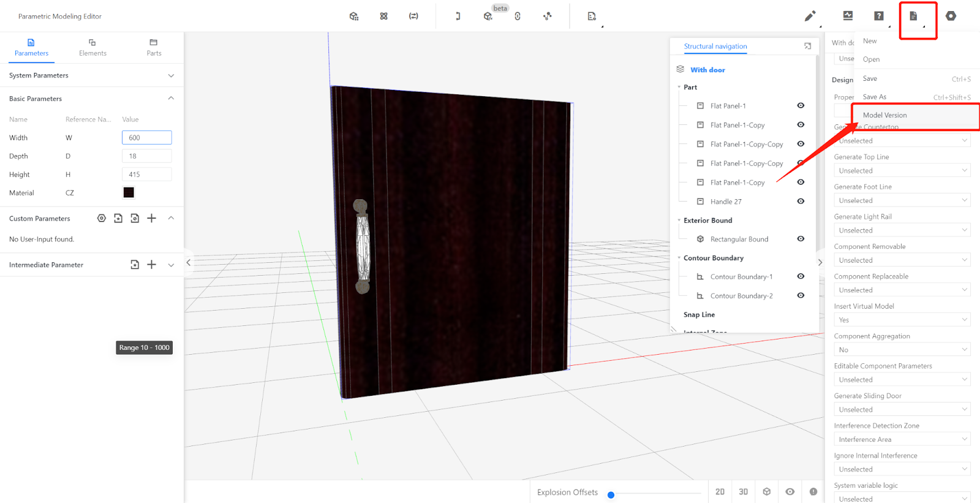Image resolution: width=980 pixels, height=503 pixels.
Task: Click the 3D view mode button
Action: pos(743,492)
